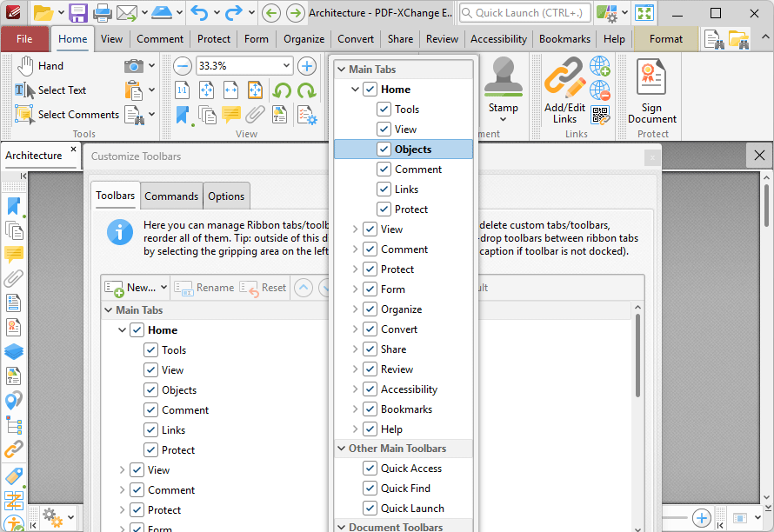The width and height of the screenshot is (774, 532).
Task: Expand the Organize node in popup list
Action: pos(355,309)
